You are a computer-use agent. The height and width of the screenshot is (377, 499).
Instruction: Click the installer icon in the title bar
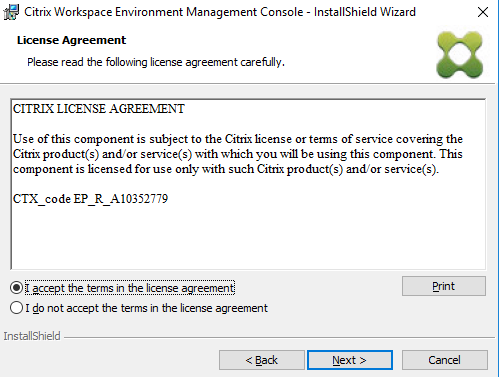[x=11, y=12]
